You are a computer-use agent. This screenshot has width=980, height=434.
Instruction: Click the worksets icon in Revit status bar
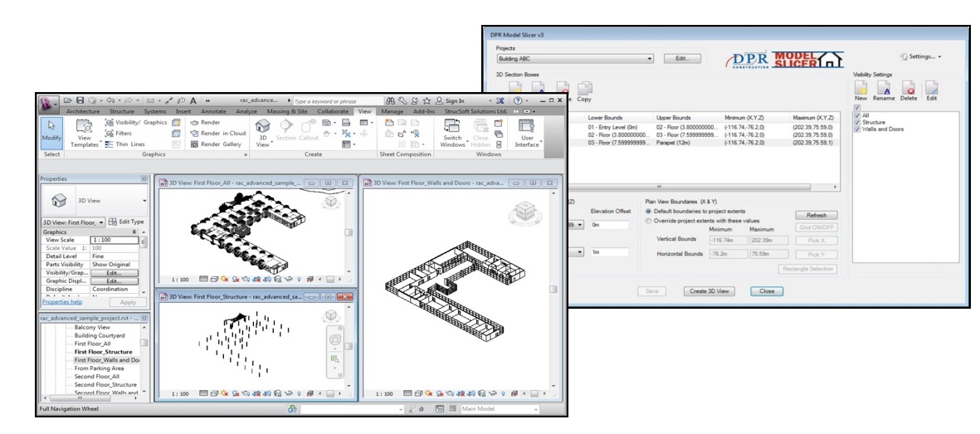point(292,409)
